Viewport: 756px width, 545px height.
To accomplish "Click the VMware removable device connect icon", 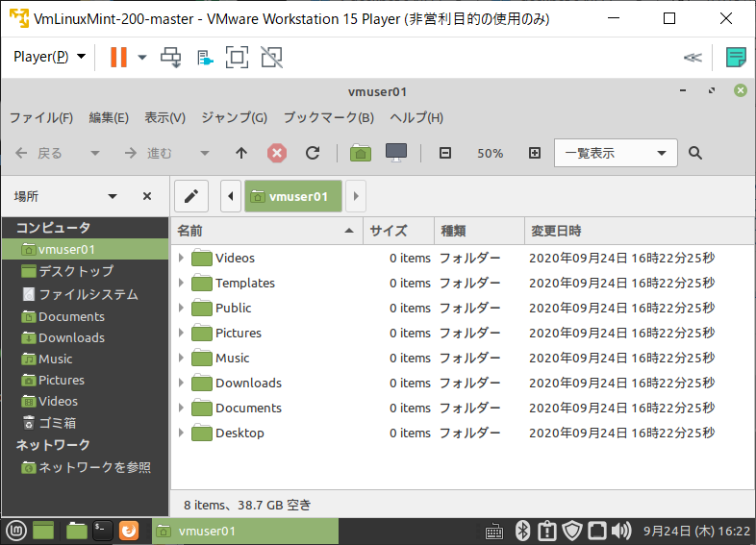I will [x=205, y=58].
